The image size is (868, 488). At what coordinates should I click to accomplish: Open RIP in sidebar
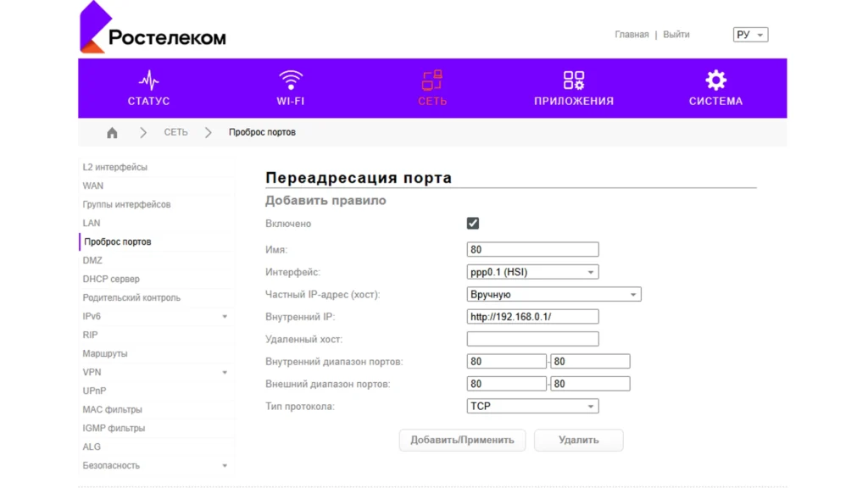coord(90,335)
